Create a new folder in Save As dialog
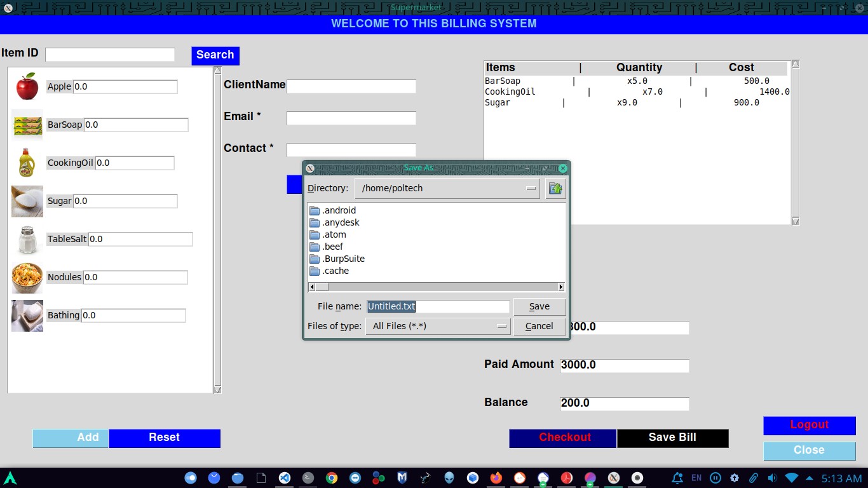 pyautogui.click(x=555, y=188)
